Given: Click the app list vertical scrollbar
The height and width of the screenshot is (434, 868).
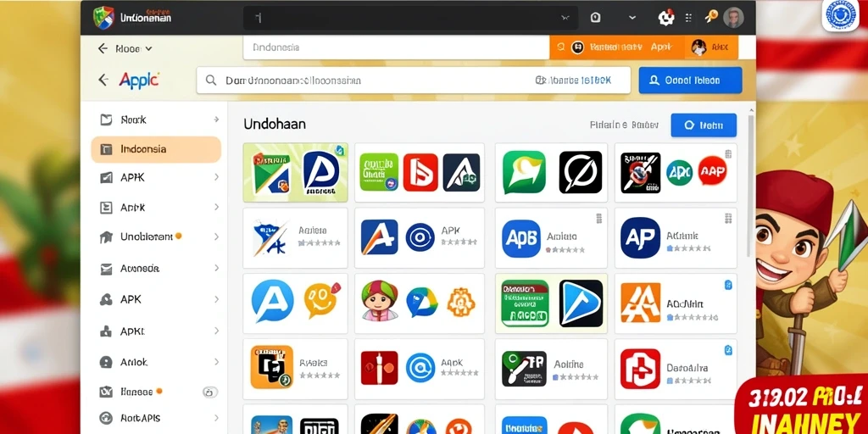Looking at the screenshot, I should pos(751,186).
